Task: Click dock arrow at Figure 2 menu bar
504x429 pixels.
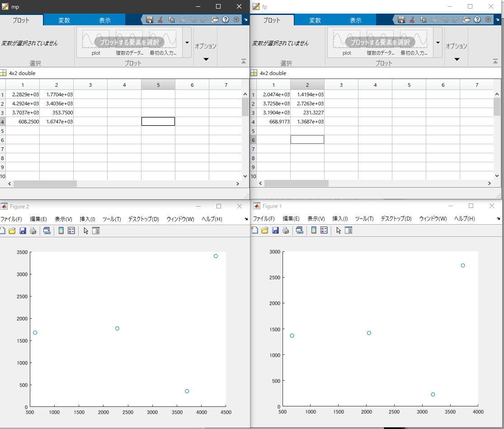Action: pyautogui.click(x=246, y=219)
